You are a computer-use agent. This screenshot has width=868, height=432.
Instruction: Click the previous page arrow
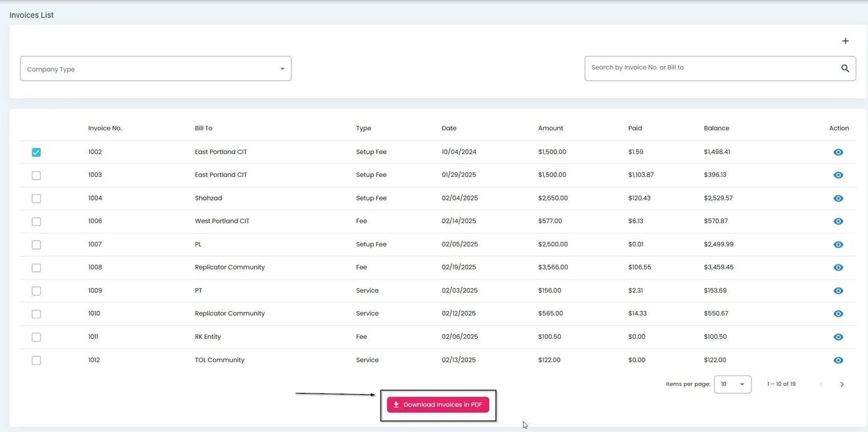point(820,384)
